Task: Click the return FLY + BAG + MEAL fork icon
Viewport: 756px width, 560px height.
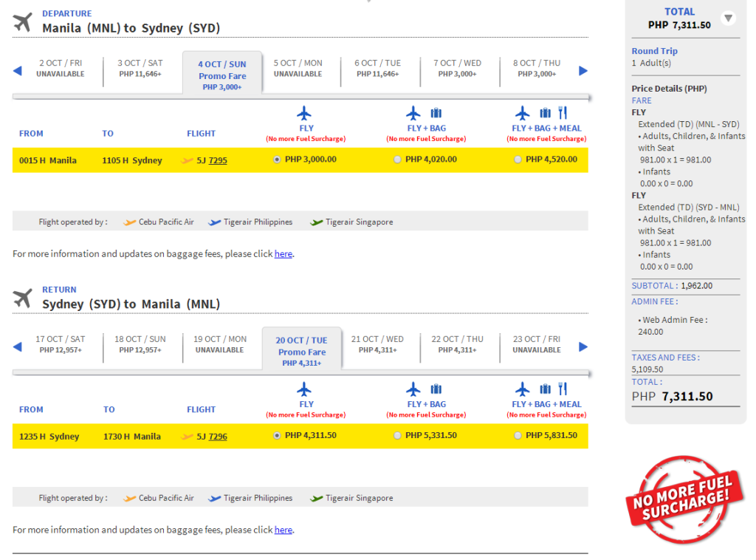Action: [563, 389]
